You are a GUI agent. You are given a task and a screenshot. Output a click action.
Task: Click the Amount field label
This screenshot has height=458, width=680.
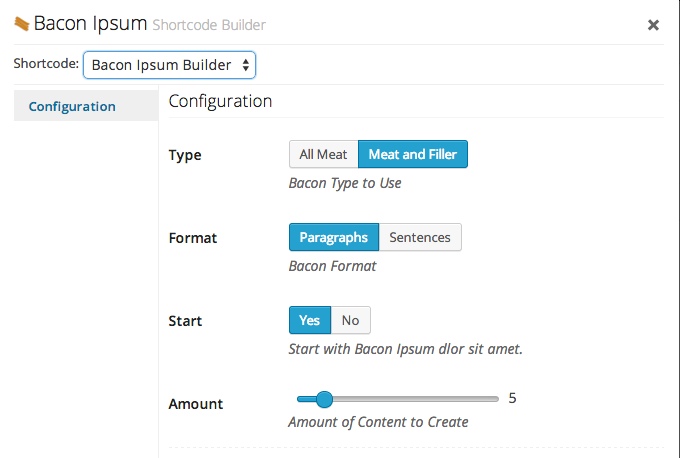coord(196,404)
